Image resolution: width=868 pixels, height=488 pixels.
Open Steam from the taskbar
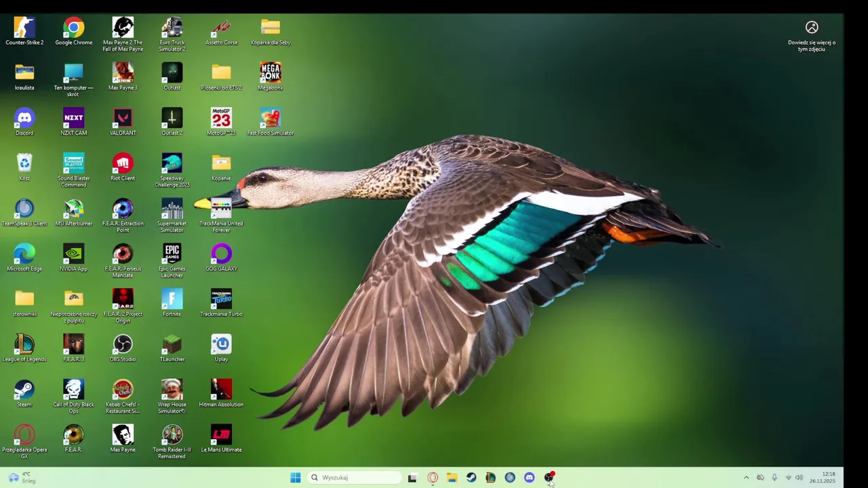[471, 478]
